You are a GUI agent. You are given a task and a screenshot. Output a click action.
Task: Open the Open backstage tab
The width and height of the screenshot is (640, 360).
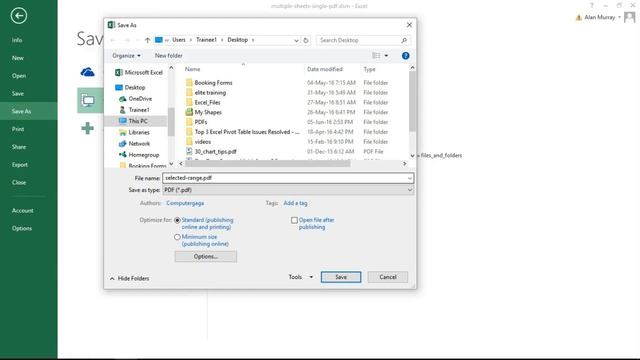tap(19, 76)
